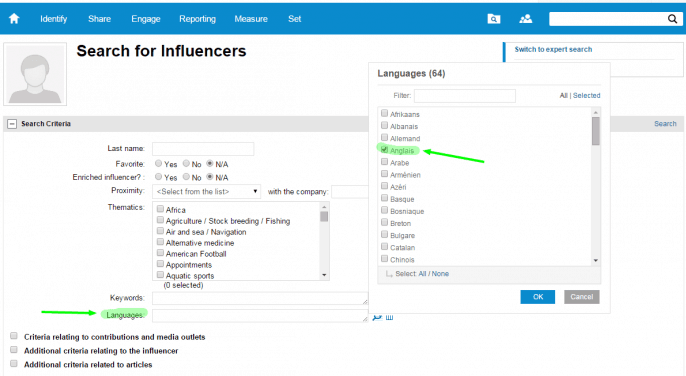Click the languages list scroll down arrow
Image resolution: width=686 pixels, height=376 pixels.
pos(595,260)
